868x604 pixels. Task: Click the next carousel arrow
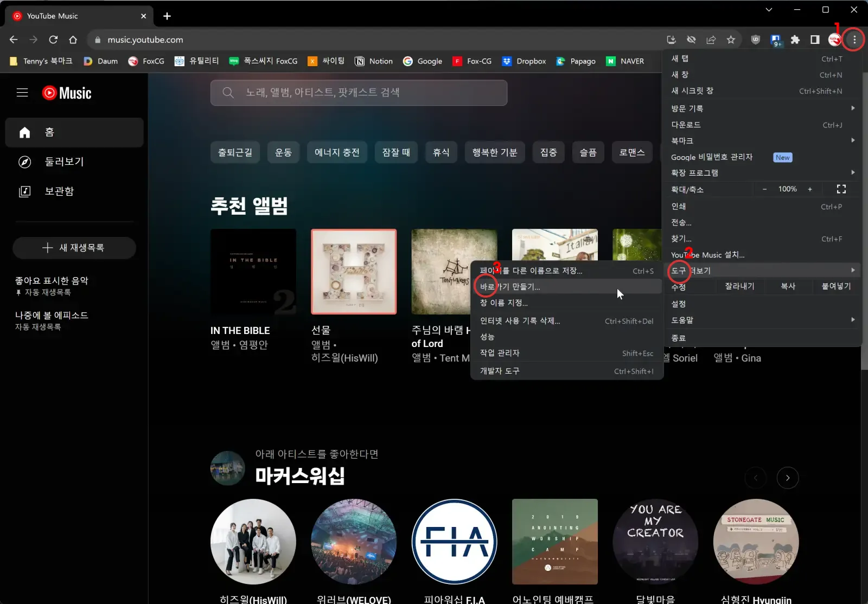pyautogui.click(x=788, y=478)
